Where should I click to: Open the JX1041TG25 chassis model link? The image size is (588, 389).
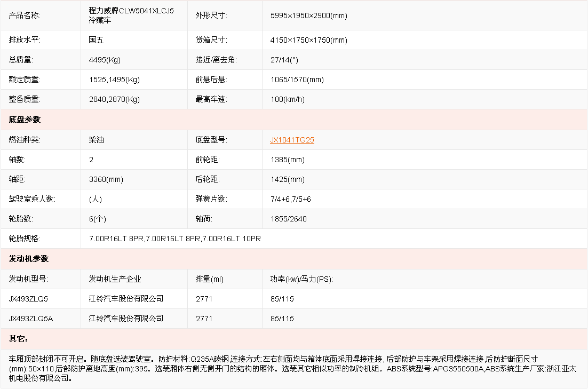click(292, 140)
